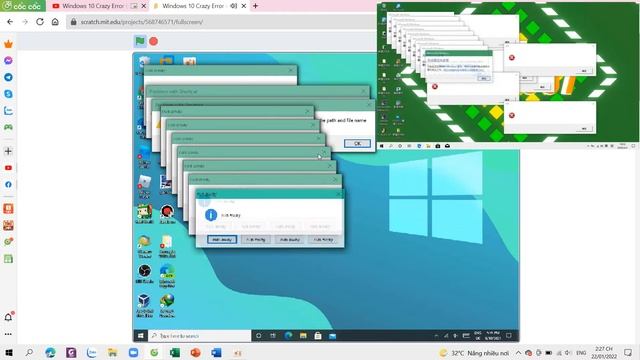Close the path and file name dialog
The height and width of the screenshot is (360, 640).
369,105
